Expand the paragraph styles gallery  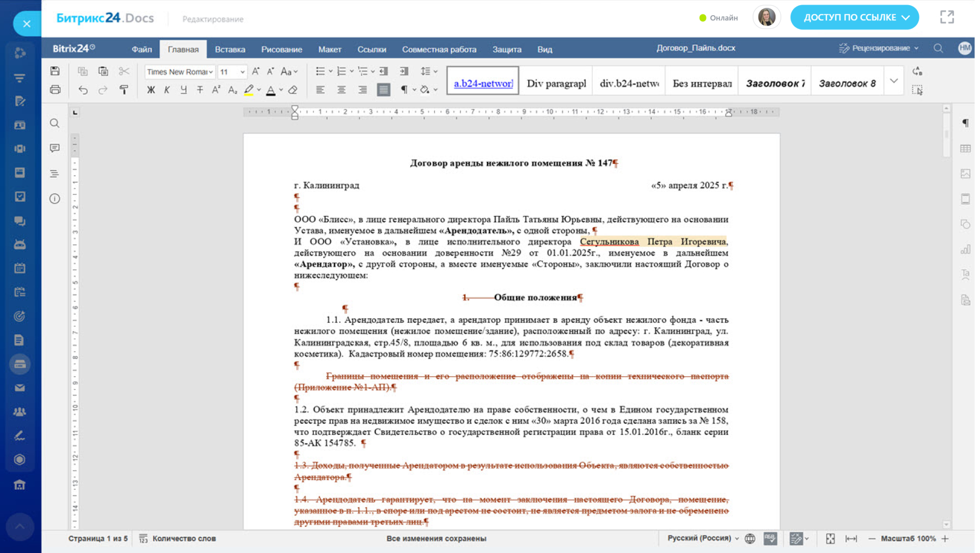(894, 81)
